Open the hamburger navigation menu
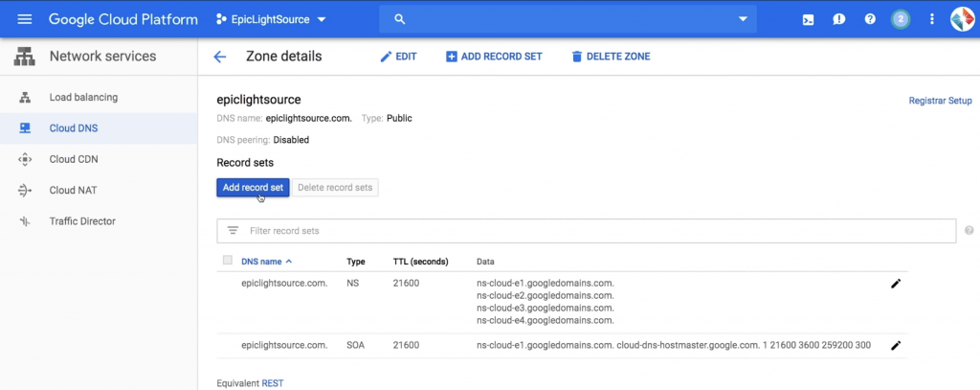The image size is (980, 390). 24,19
